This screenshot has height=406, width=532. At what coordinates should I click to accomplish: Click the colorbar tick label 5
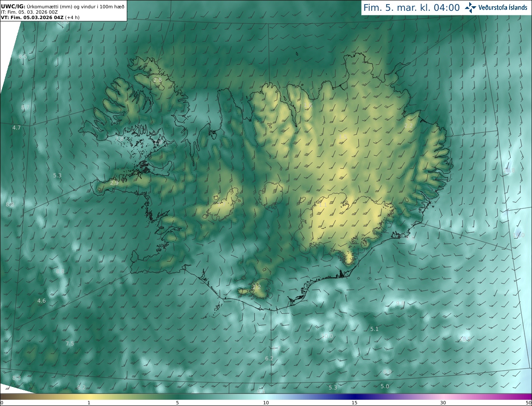(x=177, y=403)
